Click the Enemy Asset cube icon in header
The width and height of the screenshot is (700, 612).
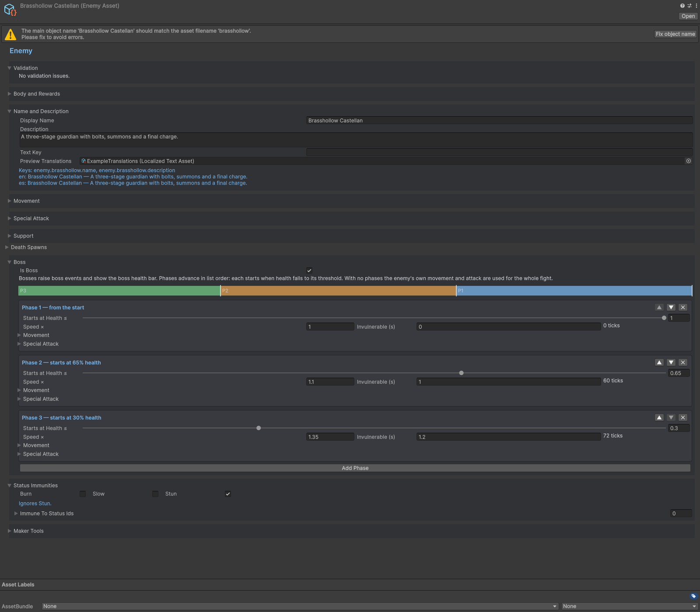pyautogui.click(x=10, y=10)
